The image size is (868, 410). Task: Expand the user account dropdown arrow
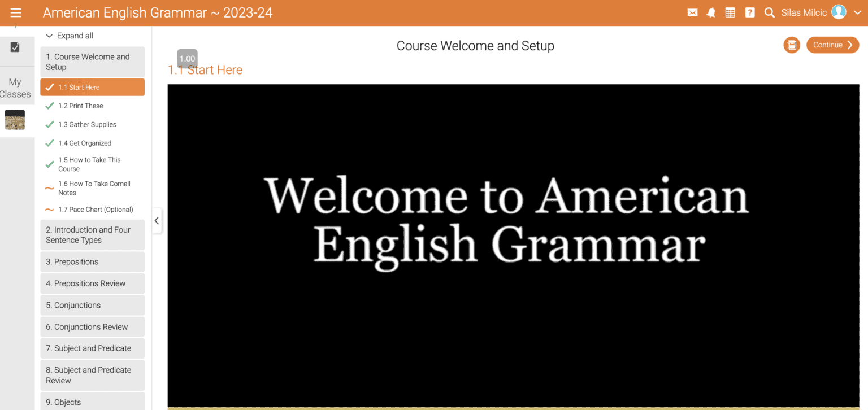click(x=857, y=12)
